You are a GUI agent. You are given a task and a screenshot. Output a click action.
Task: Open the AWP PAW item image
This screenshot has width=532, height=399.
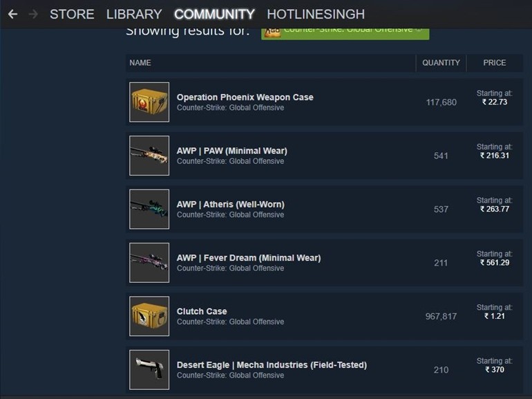click(149, 156)
